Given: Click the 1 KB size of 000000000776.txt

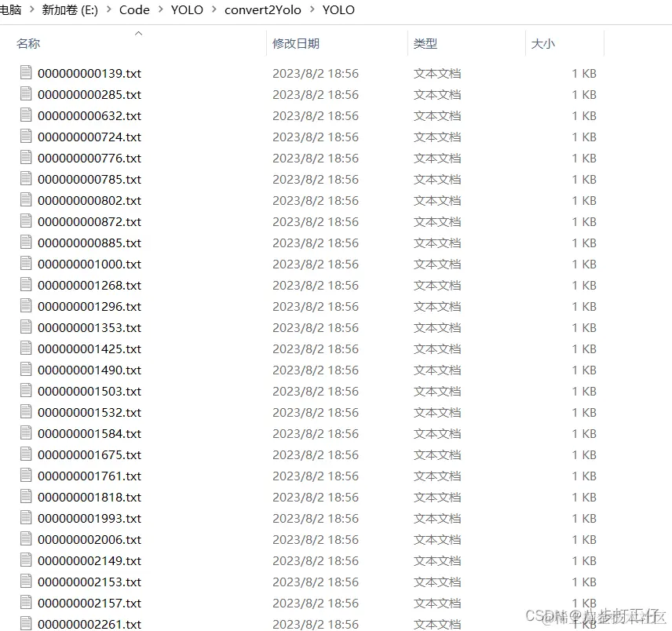Looking at the screenshot, I should (584, 159).
